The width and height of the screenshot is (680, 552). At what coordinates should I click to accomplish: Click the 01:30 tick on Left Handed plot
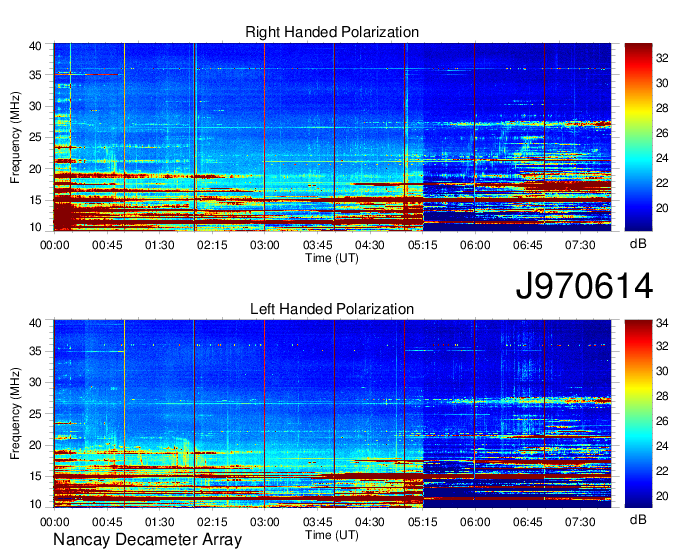[x=160, y=522]
